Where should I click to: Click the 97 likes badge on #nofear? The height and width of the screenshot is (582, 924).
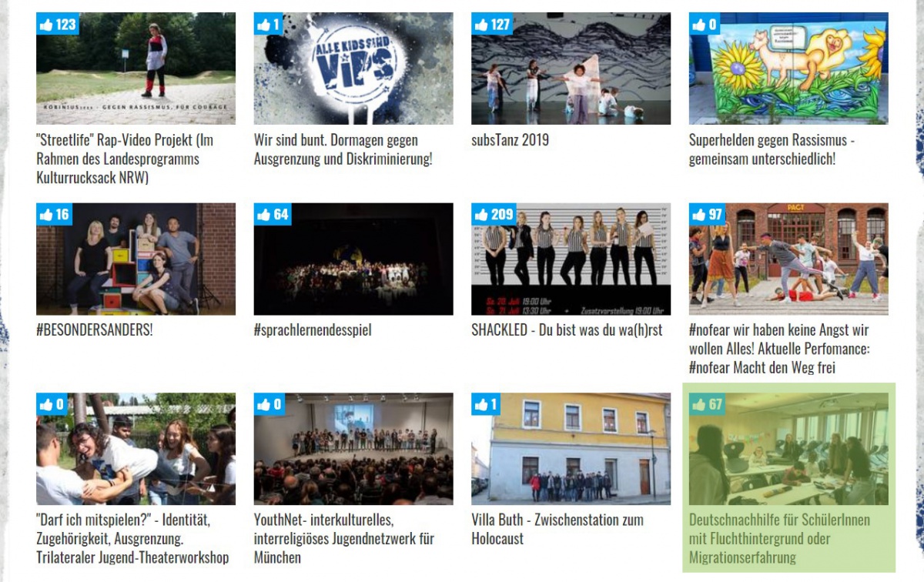click(x=708, y=215)
